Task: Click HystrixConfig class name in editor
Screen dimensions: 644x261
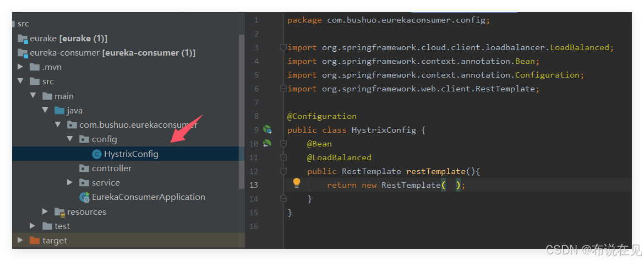Action: pyautogui.click(x=384, y=130)
